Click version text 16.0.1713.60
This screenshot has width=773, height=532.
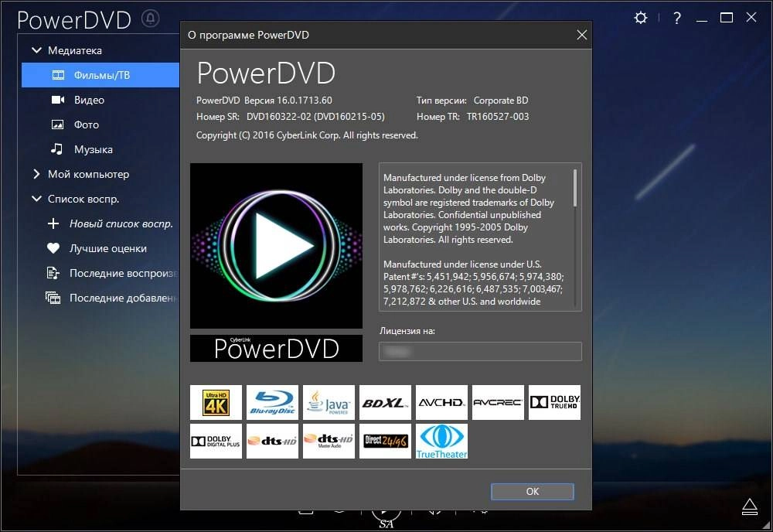pyautogui.click(x=304, y=101)
